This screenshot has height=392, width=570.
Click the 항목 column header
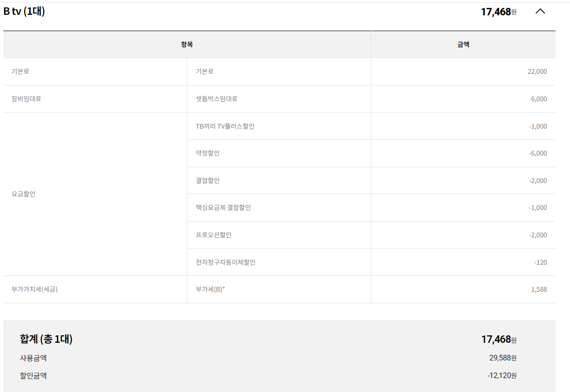pyautogui.click(x=187, y=45)
